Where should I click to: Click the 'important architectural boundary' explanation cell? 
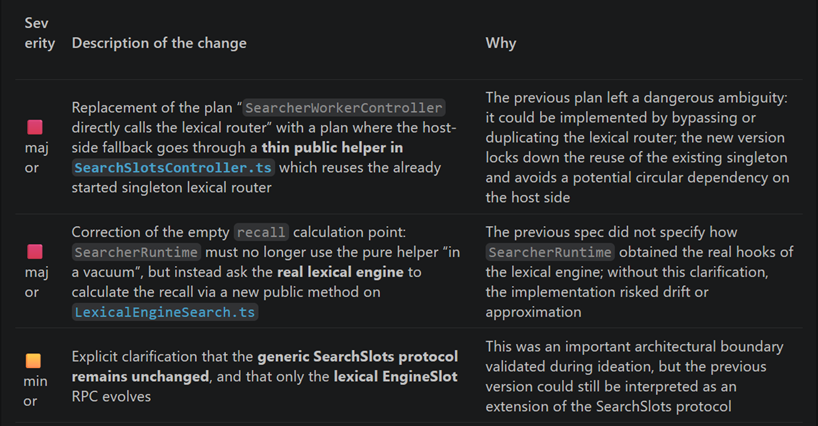coord(634,376)
